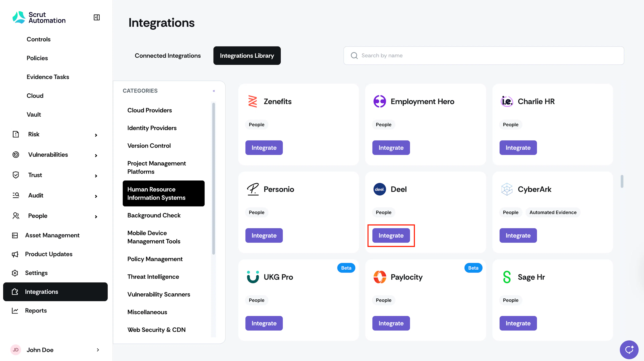Focus the Search by name field
Image resolution: width=644 pixels, height=361 pixels.
click(484, 56)
